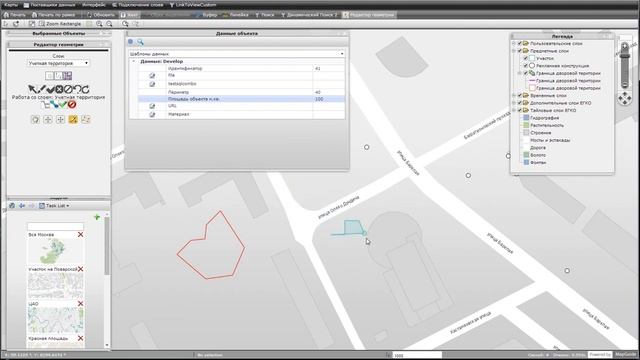640x360 pixels.
Task: Toggle the 'Рекламная конструкция' layer checkbox
Action: click(526, 66)
